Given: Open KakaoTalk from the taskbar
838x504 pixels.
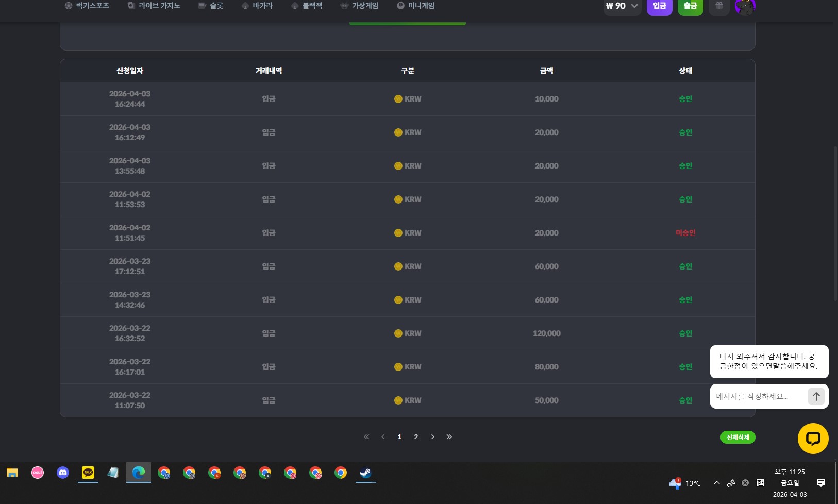Looking at the screenshot, I should pos(88,473).
